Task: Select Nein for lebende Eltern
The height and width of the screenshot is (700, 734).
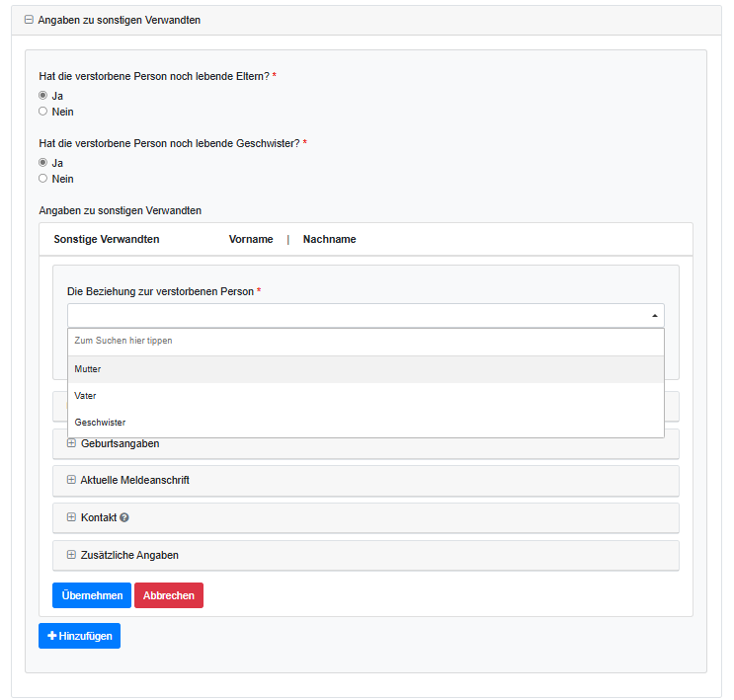Action: tap(42, 112)
